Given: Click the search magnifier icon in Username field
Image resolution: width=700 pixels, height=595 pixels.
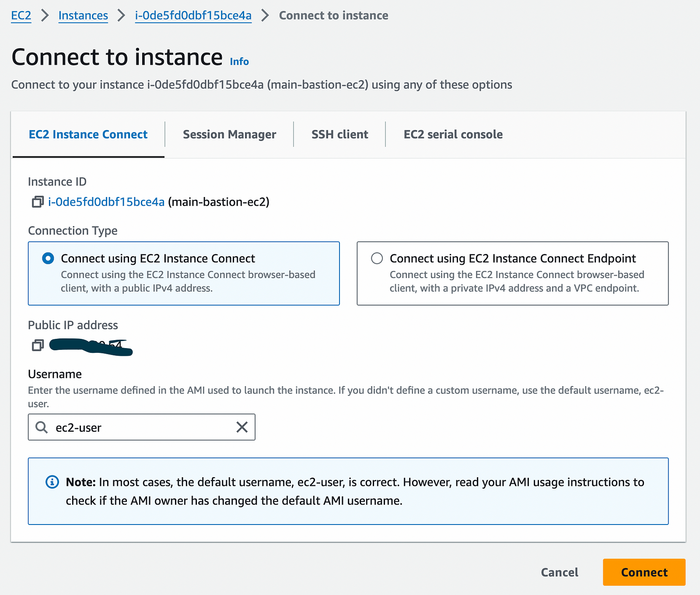Looking at the screenshot, I should [x=42, y=427].
